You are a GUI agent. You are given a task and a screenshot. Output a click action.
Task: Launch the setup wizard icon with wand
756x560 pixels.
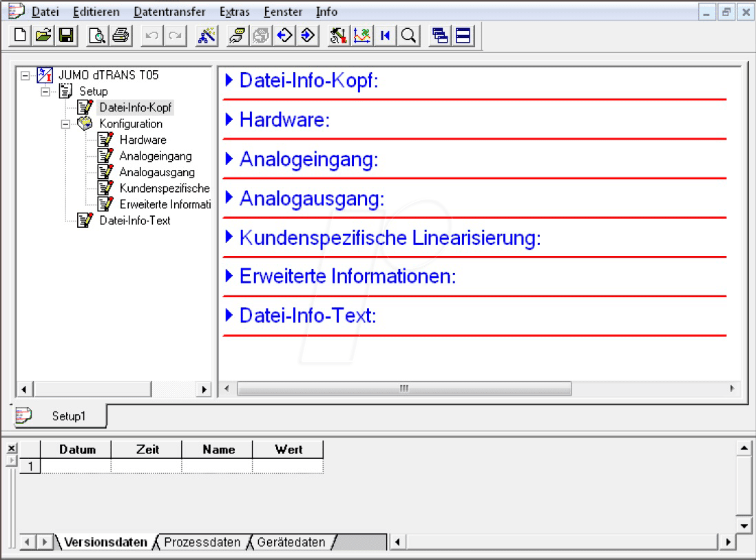206,36
